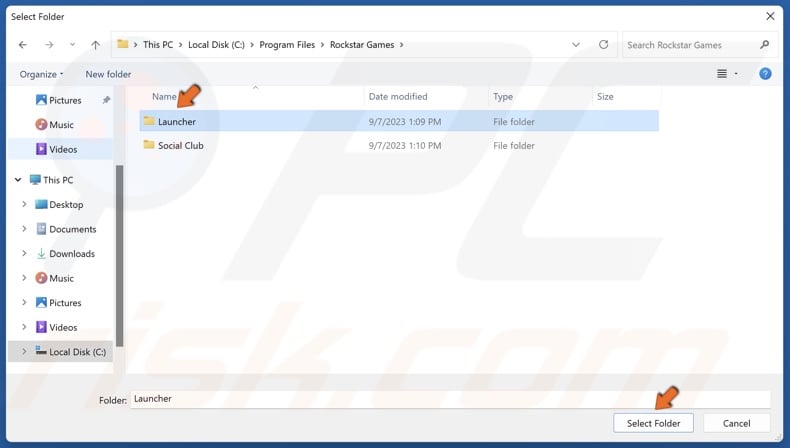
Task: Navigate to This PC breadcrumb
Action: (x=158, y=45)
